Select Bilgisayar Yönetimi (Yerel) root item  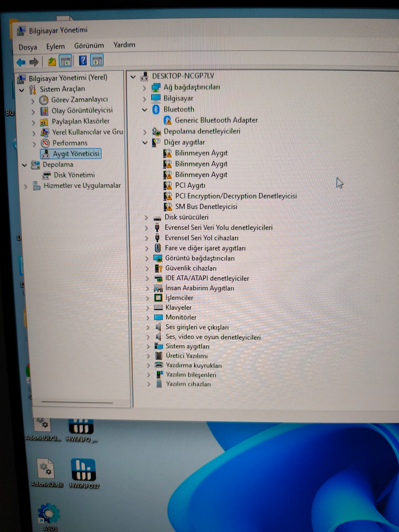68,78
